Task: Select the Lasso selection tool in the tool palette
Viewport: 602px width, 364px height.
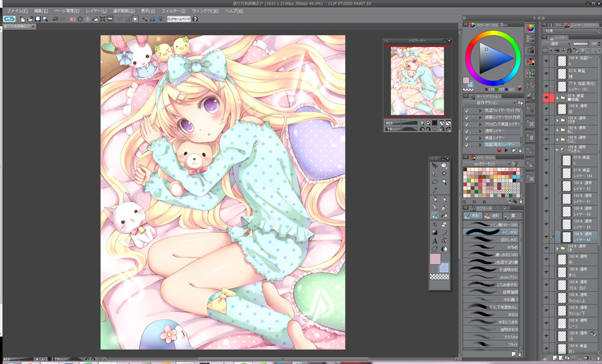Action: click(x=435, y=182)
